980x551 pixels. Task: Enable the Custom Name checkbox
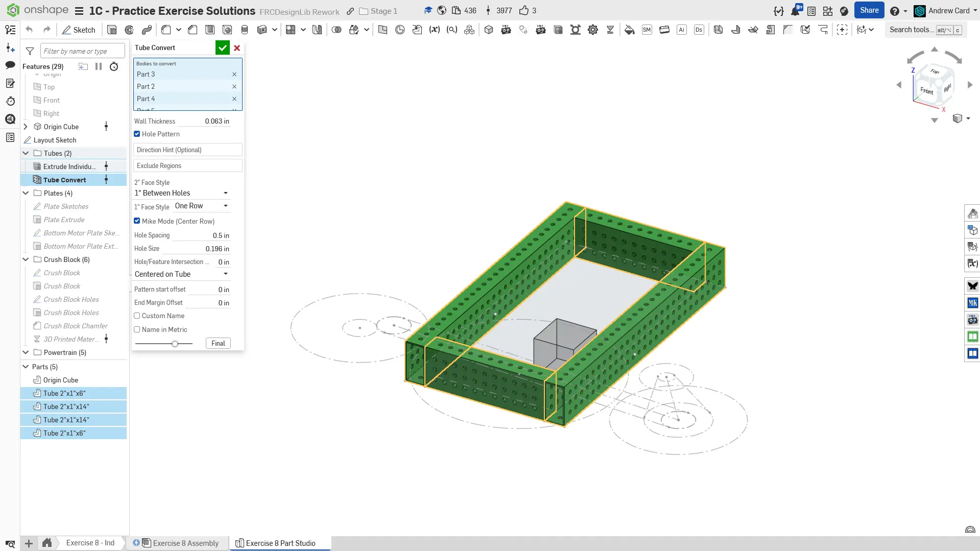tap(137, 316)
